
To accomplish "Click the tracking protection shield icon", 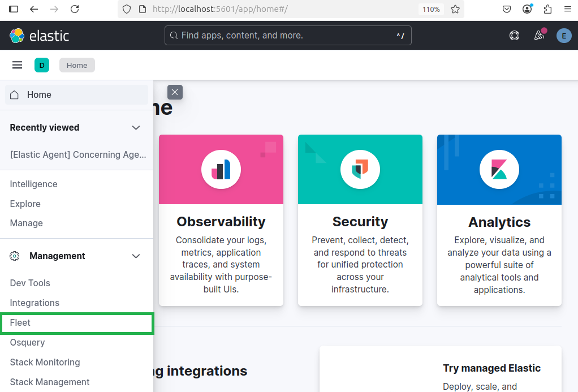I will click(x=127, y=9).
